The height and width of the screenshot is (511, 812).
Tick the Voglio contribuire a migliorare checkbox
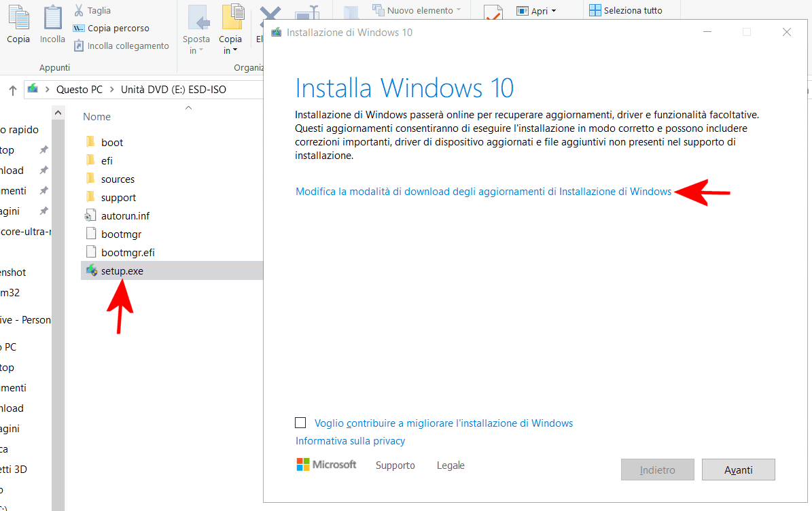(300, 423)
